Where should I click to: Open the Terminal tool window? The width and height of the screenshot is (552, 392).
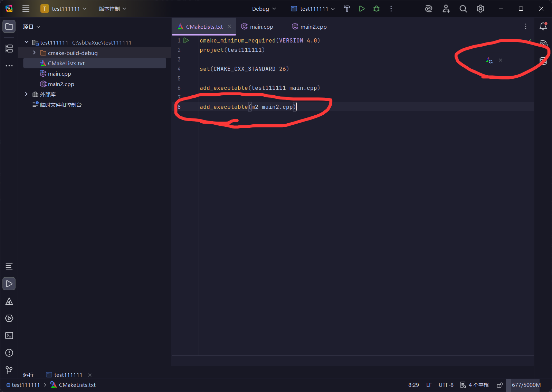pos(9,336)
